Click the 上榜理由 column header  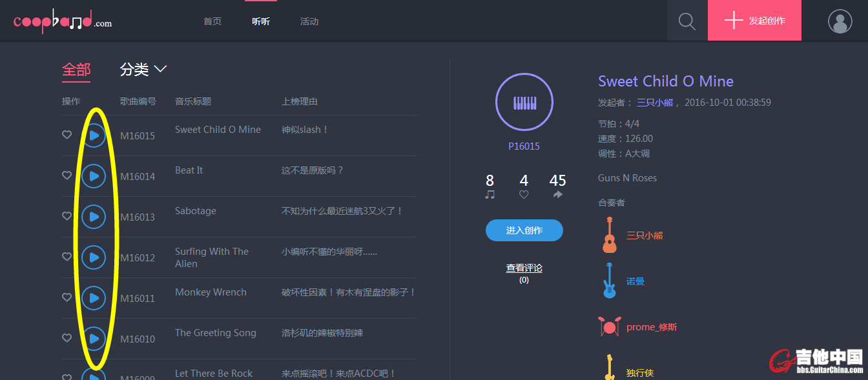click(300, 101)
